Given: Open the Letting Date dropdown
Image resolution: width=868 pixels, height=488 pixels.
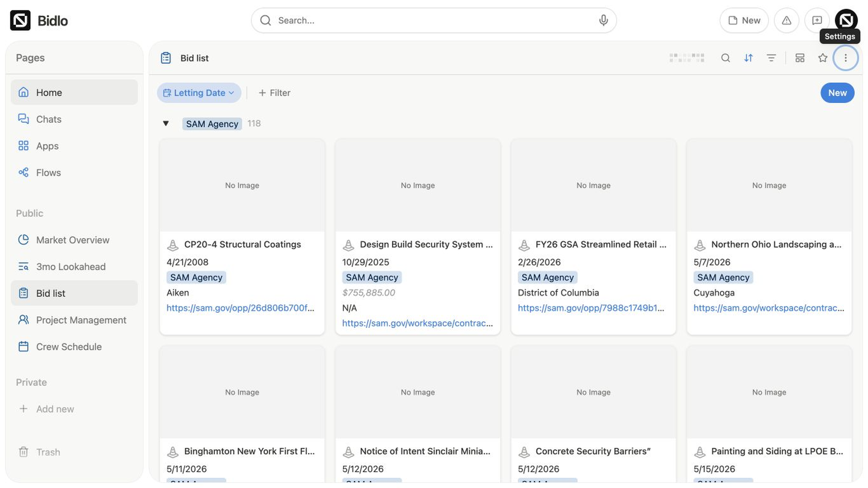Looking at the screenshot, I should (x=199, y=93).
